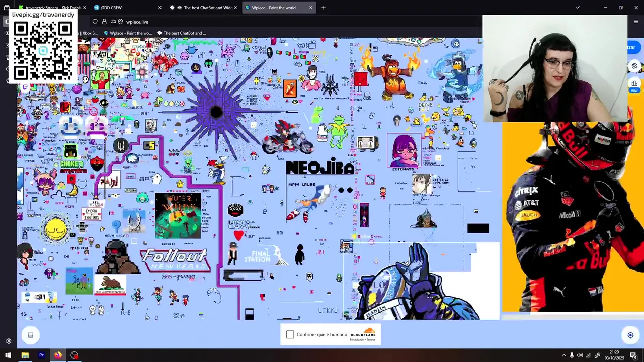Viewport: 644px width, 362px height.
Task: Open the leaderboard chart button
Action: [634, 83]
